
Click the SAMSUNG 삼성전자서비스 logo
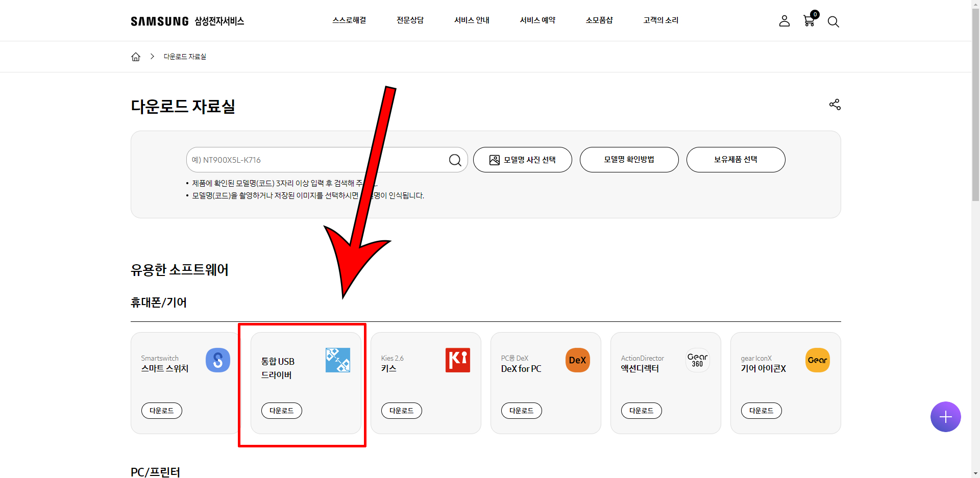tap(187, 21)
